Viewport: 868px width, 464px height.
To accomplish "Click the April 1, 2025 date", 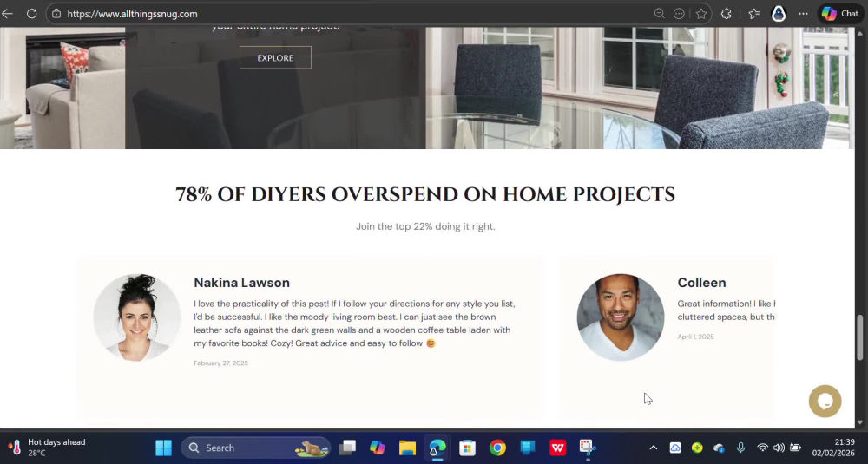I will point(696,337).
